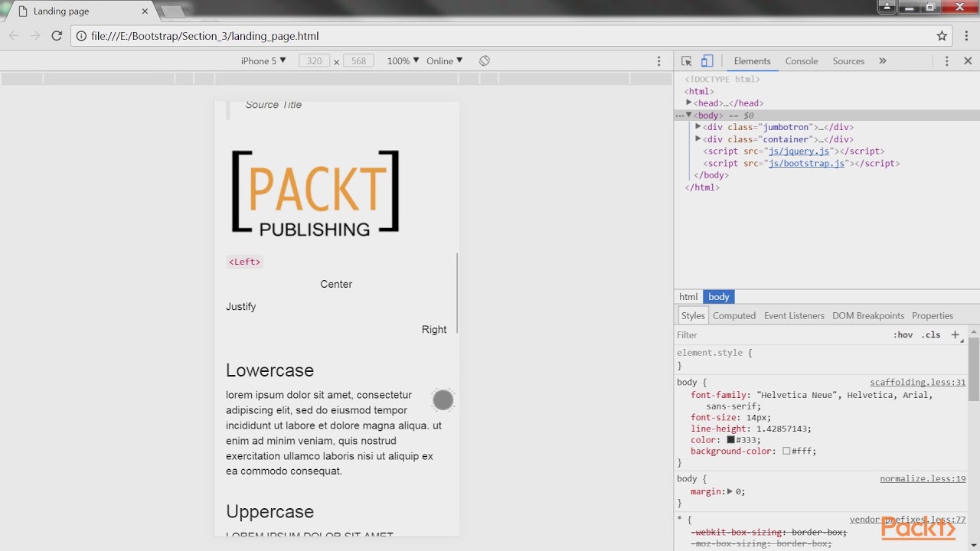The height and width of the screenshot is (551, 980).
Task: Select html in breadcrumb bar
Action: [688, 297]
